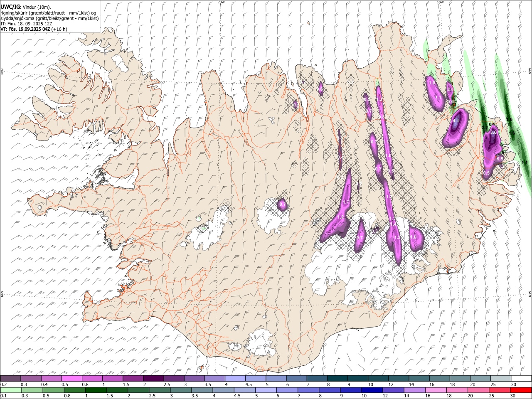Image resolution: width=532 pixels, height=399 pixels.
Task: Click the black "2.2" value near the east coast
Action: point(485,128)
